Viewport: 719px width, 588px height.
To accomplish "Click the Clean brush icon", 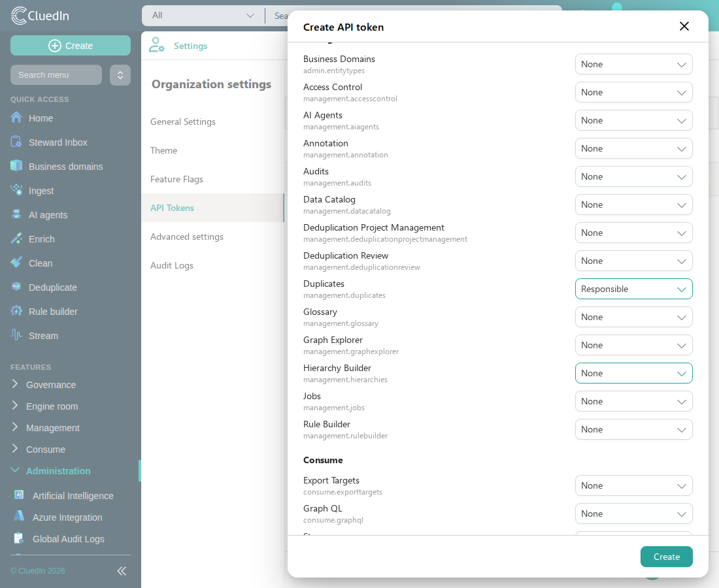I will 16,263.
